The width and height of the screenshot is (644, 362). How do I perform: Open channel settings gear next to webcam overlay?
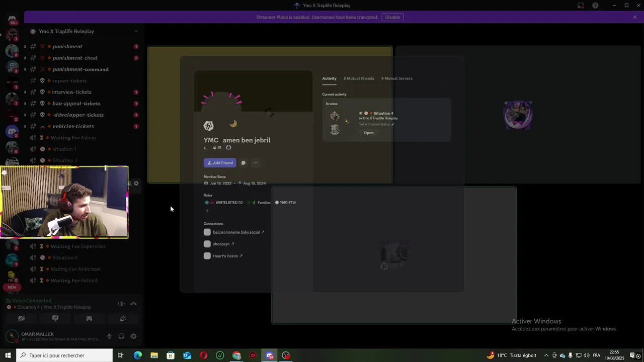point(136,184)
